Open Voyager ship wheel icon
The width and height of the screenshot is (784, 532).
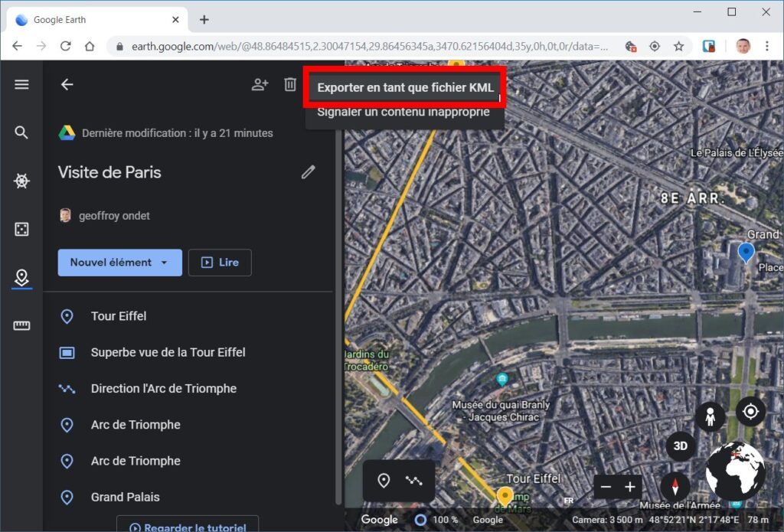pos(21,181)
